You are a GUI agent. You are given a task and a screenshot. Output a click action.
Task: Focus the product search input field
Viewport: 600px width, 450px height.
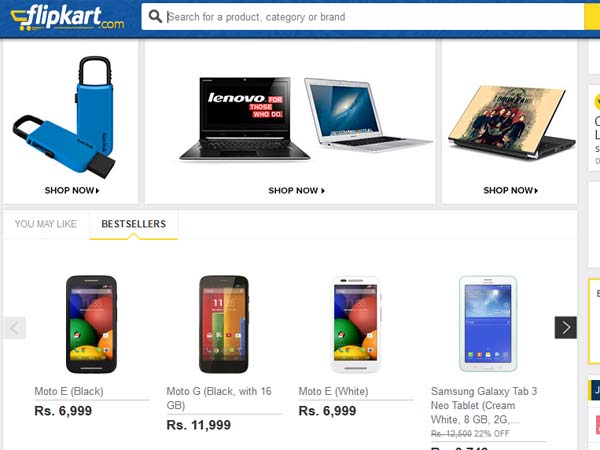tap(362, 17)
